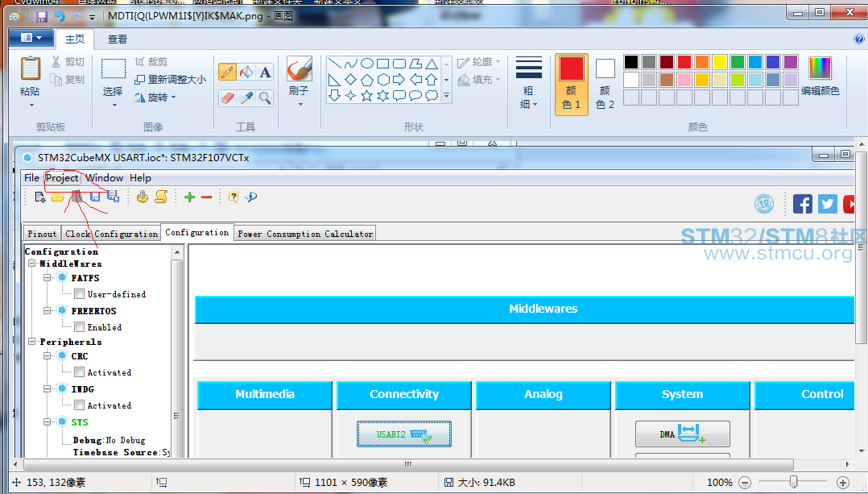Select the Eraser tool
The image size is (868, 494).
click(x=228, y=98)
